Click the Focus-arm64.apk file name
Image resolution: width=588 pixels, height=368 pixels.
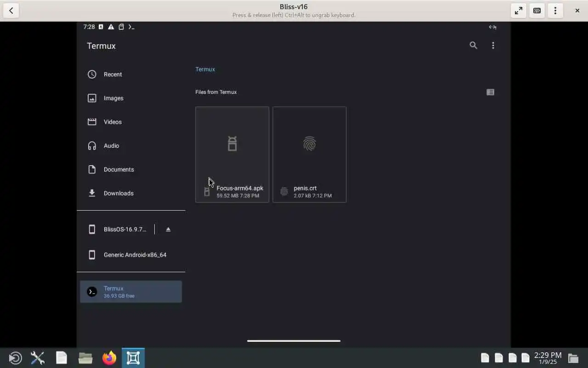pyautogui.click(x=240, y=188)
